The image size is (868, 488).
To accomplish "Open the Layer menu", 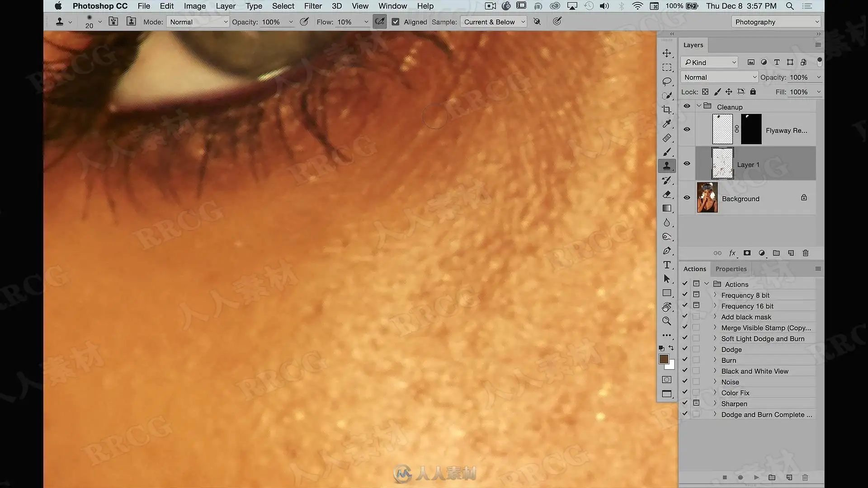I will tap(226, 6).
